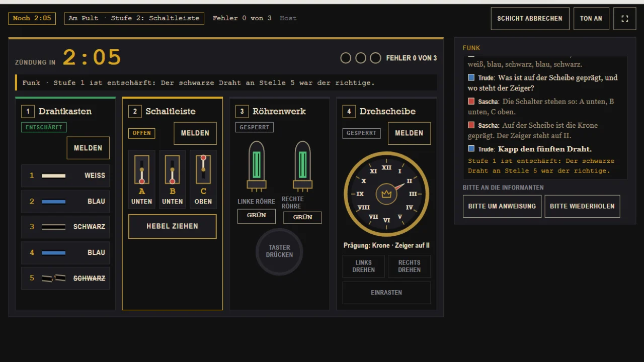The height and width of the screenshot is (362, 644).
Task: Click LINKS DREHEN to rotate left
Action: (x=364, y=266)
